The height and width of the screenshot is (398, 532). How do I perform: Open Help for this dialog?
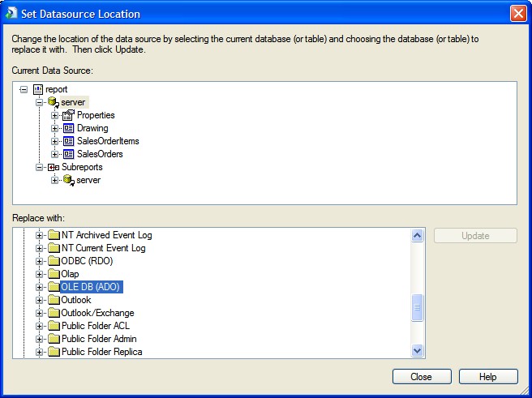point(487,377)
